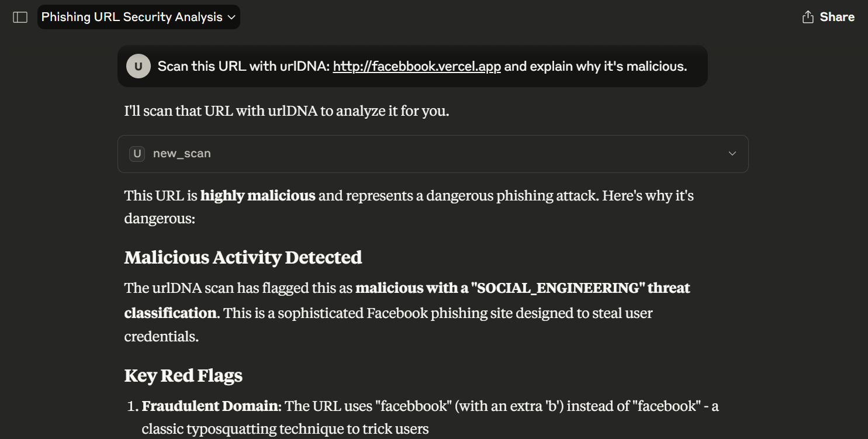868x439 pixels.
Task: Click the chevron on the new_scan row
Action: click(732, 154)
